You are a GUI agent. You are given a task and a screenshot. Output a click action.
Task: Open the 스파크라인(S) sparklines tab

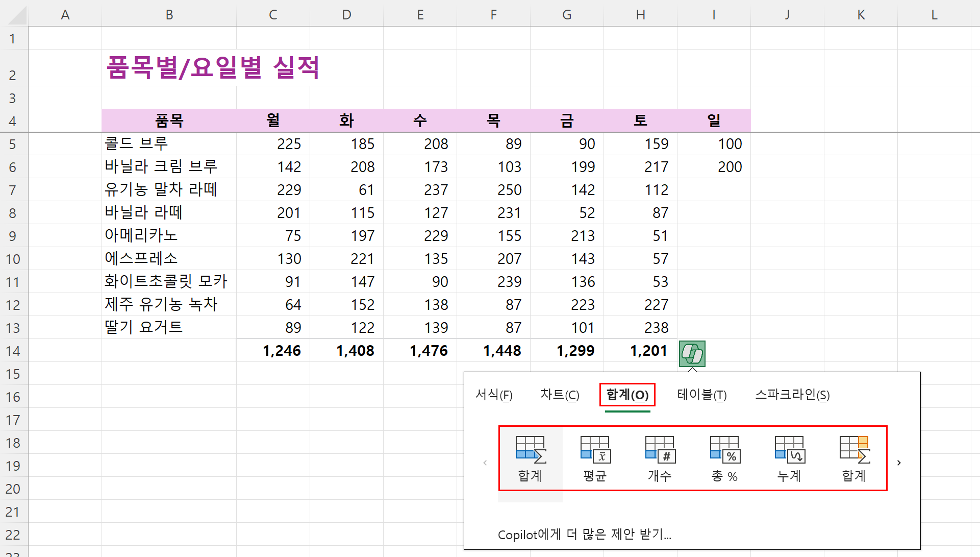click(x=792, y=395)
